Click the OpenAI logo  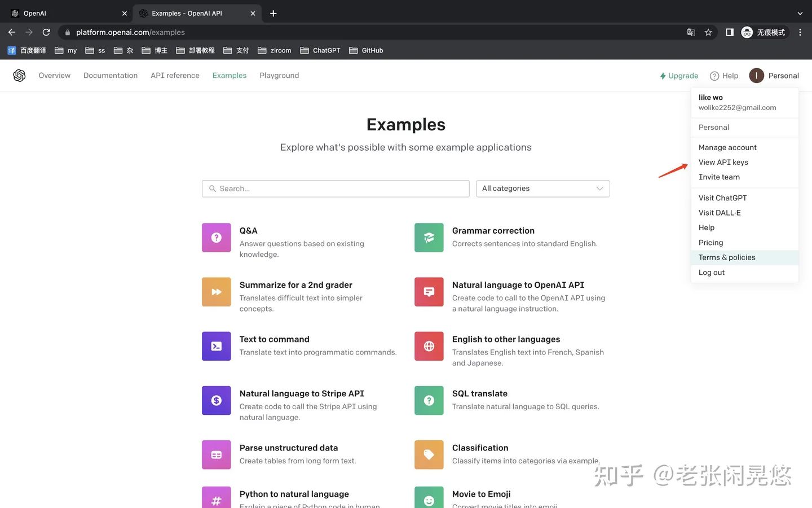(x=19, y=75)
